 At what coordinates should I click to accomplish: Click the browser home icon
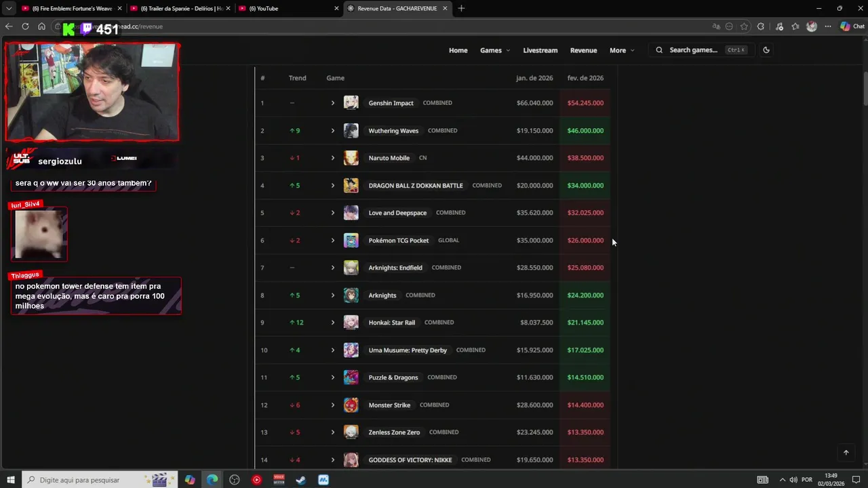click(x=41, y=26)
